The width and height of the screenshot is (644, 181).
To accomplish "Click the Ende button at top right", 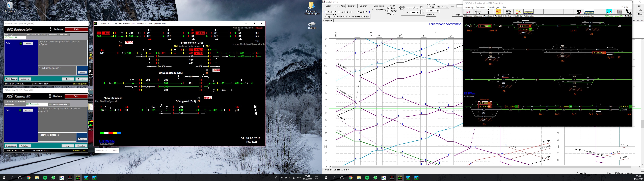I will (640, 6).
